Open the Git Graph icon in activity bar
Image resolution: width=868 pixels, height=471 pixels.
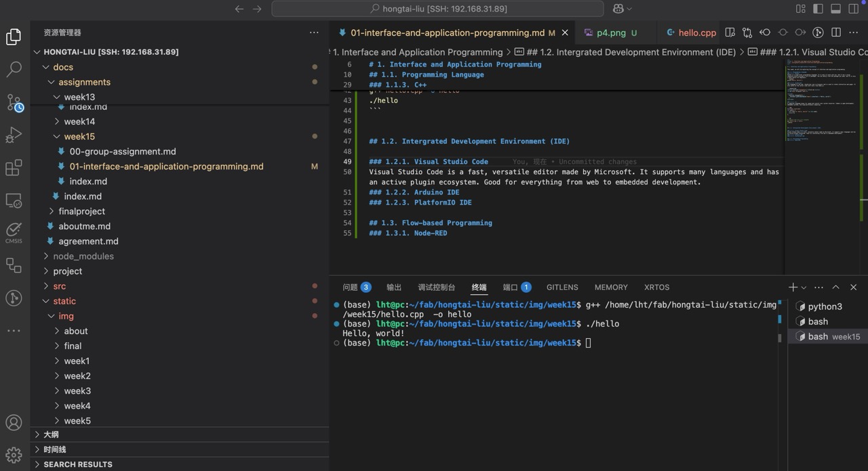click(14, 298)
